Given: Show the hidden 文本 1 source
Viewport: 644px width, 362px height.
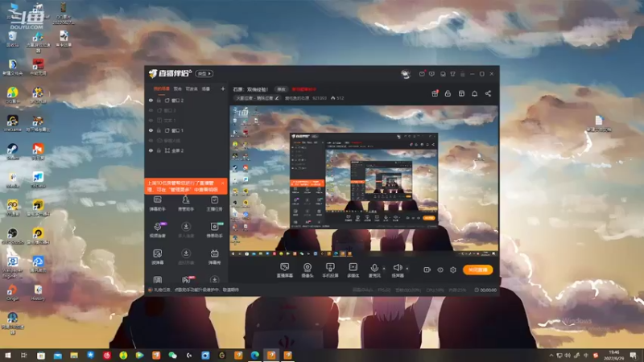Looking at the screenshot, I should point(151,120).
